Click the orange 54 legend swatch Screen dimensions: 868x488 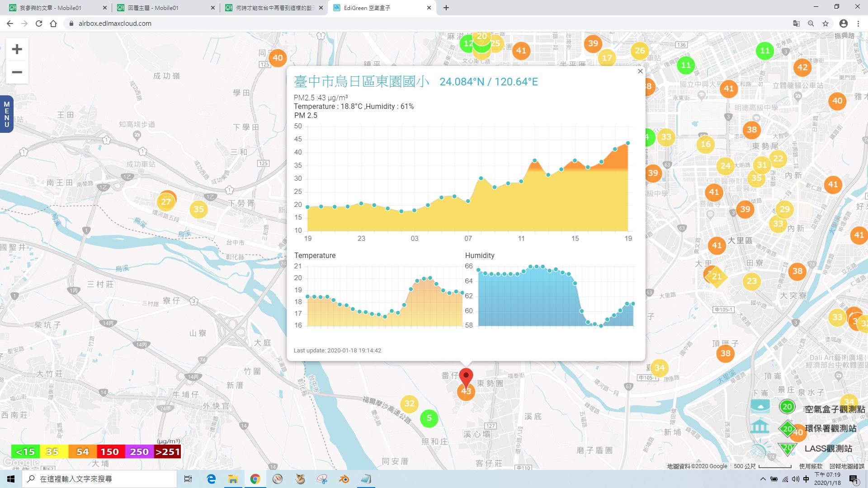pos(82,452)
